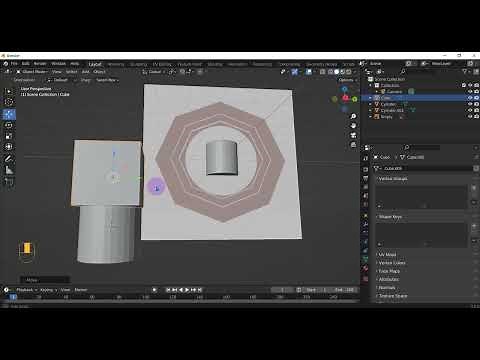The height and width of the screenshot is (360, 480).
Task: Click the green Y axis gizmo
Action: 355,99
